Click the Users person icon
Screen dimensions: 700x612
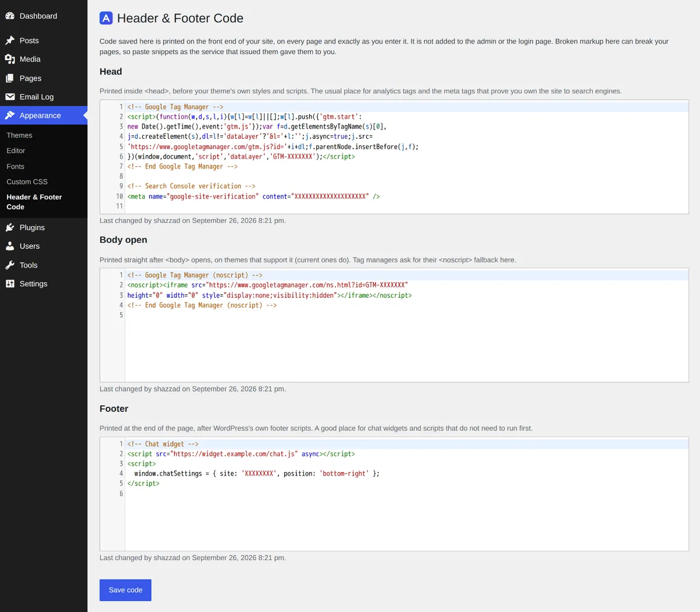[10, 246]
